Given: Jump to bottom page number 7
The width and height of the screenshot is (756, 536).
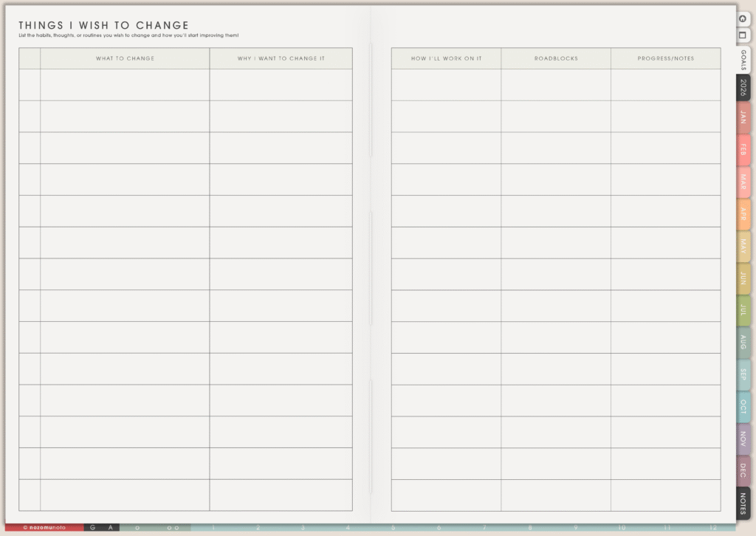Looking at the screenshot, I should 484,528.
